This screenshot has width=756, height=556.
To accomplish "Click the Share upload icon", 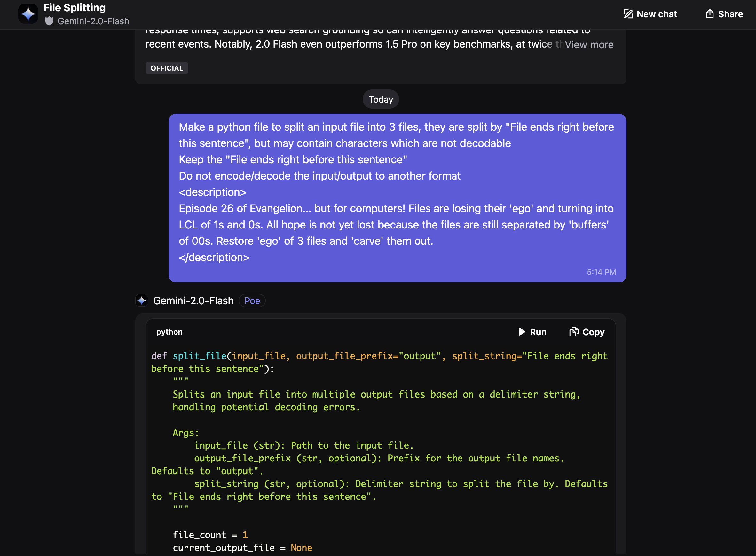I will [x=710, y=14].
